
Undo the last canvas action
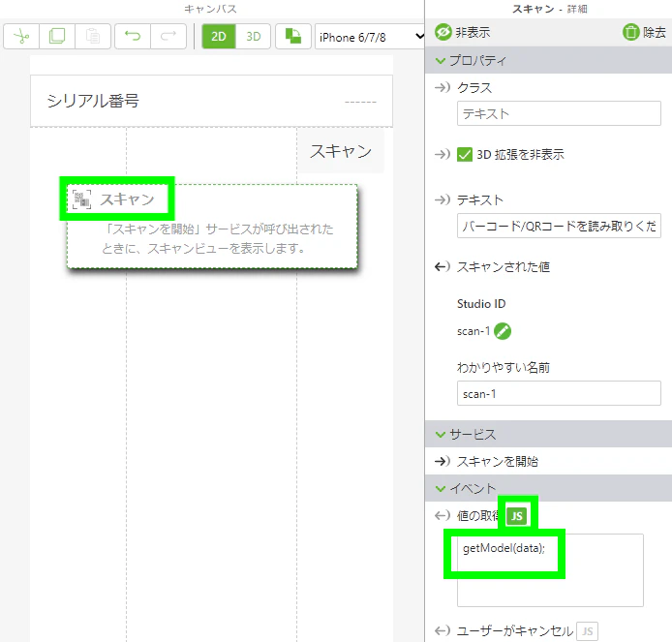tap(133, 37)
